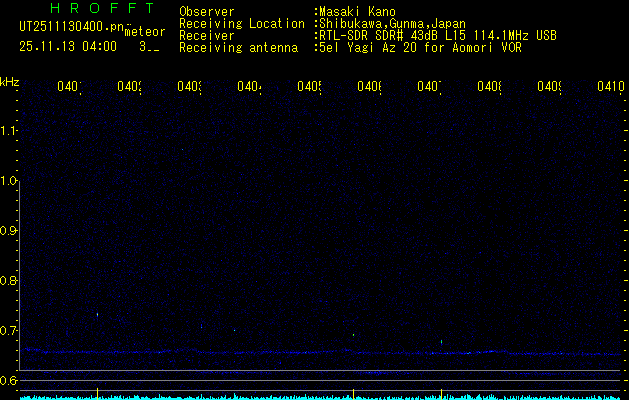Click the 0409 time axis label
629x400 pixels.
[549, 86]
